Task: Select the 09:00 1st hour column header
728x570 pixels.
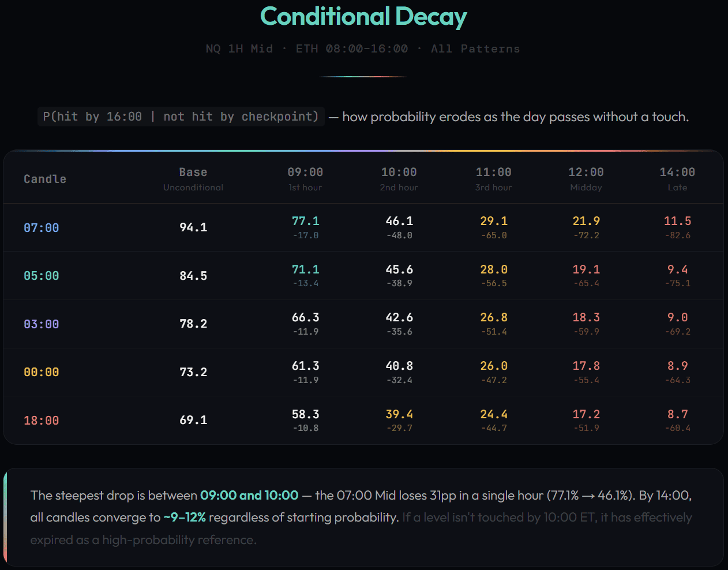Action: tap(305, 179)
